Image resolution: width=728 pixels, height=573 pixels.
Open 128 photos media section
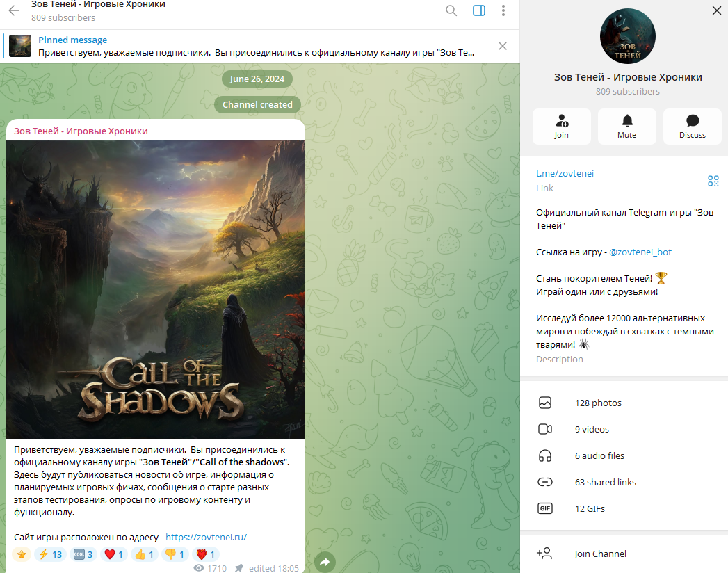coord(624,403)
